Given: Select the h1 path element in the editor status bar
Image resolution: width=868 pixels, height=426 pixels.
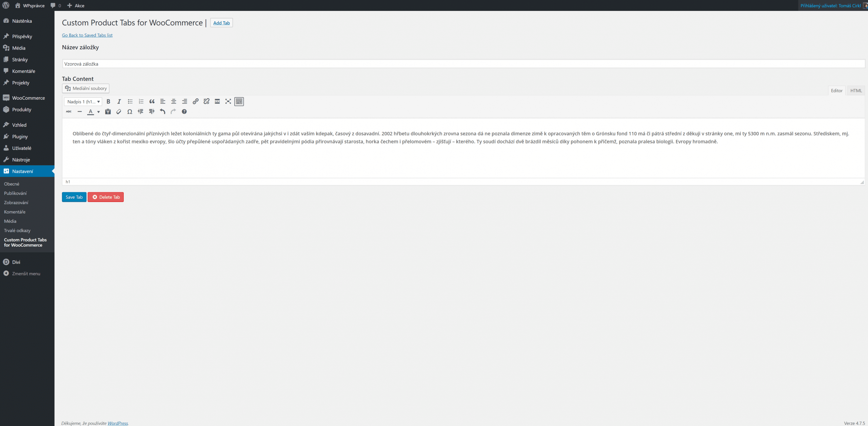Looking at the screenshot, I should tap(68, 182).
